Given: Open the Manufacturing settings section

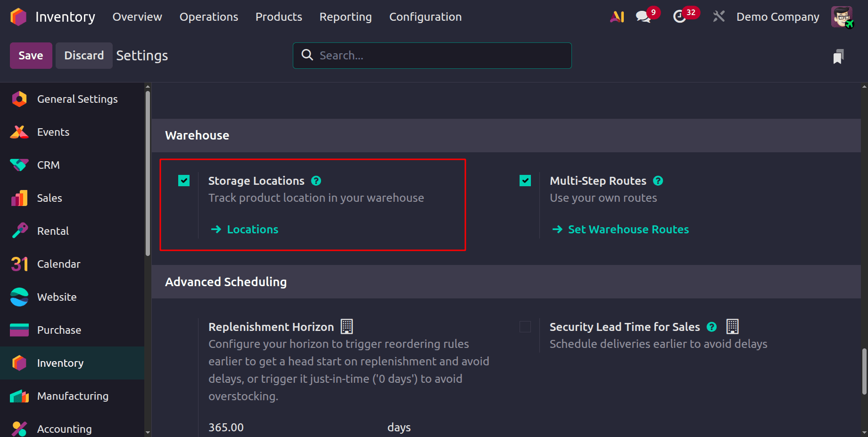Looking at the screenshot, I should 73,396.
